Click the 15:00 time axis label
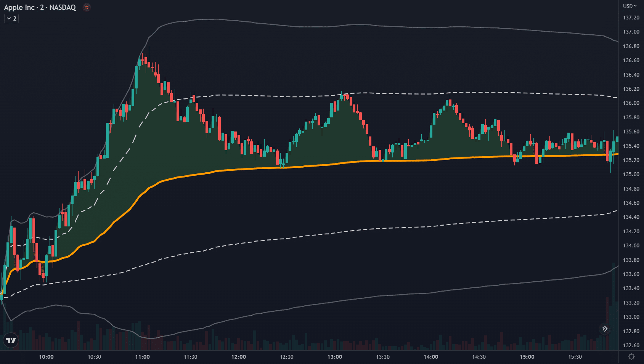Screen dimensions: 644x364 click(x=527, y=357)
